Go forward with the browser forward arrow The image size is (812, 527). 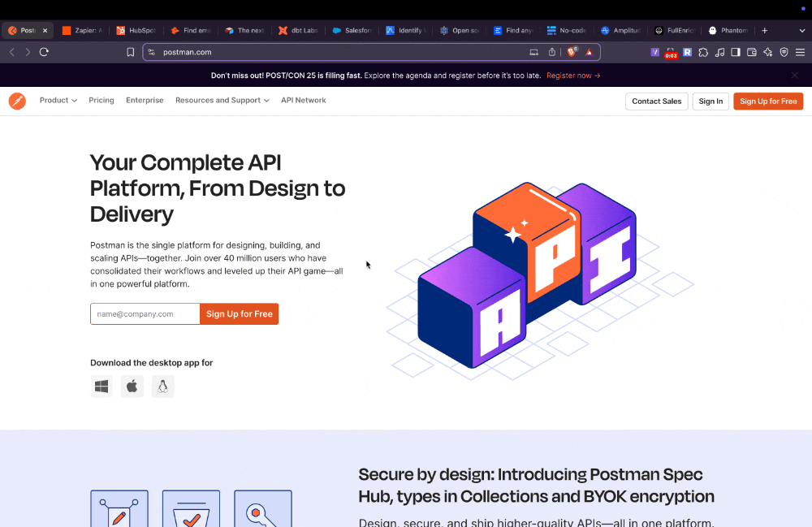point(28,52)
